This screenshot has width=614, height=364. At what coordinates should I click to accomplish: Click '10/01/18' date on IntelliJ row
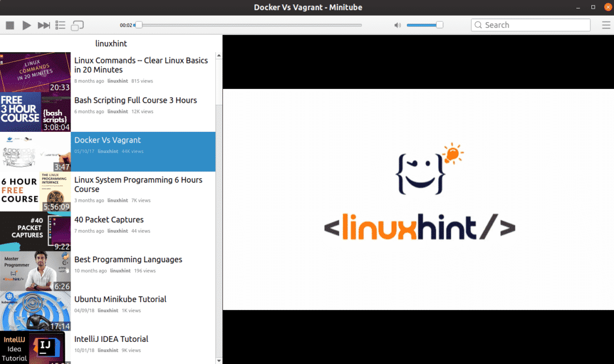(84, 351)
